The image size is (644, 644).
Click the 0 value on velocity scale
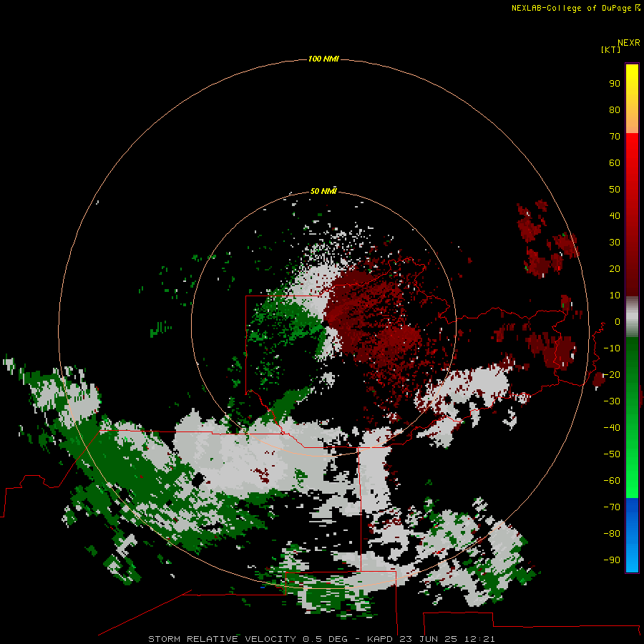pos(618,322)
